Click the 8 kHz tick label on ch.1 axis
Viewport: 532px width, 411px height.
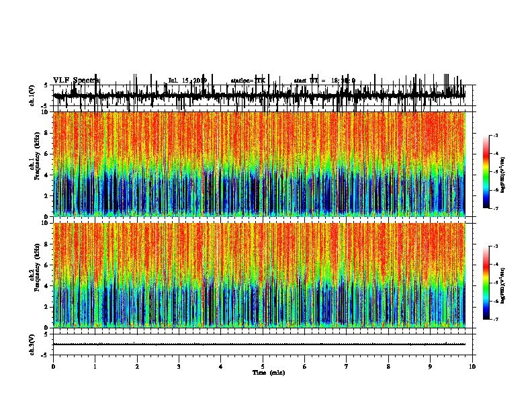coord(46,133)
